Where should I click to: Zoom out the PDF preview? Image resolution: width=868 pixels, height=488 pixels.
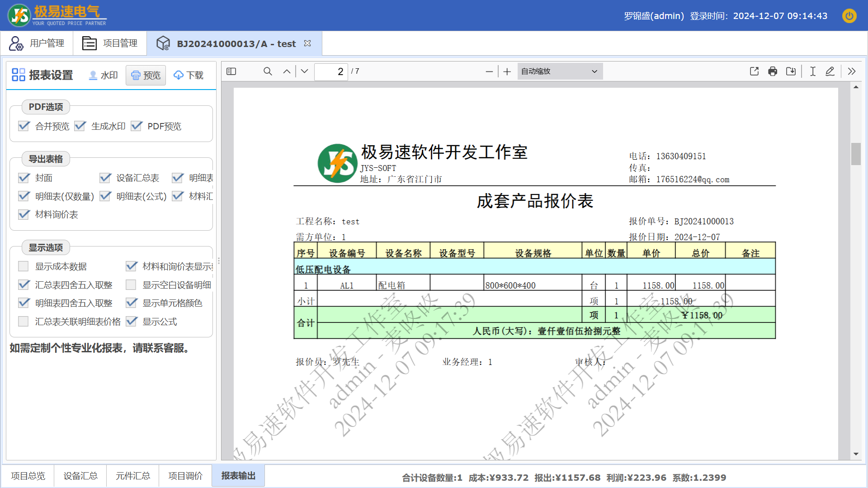[x=489, y=71]
